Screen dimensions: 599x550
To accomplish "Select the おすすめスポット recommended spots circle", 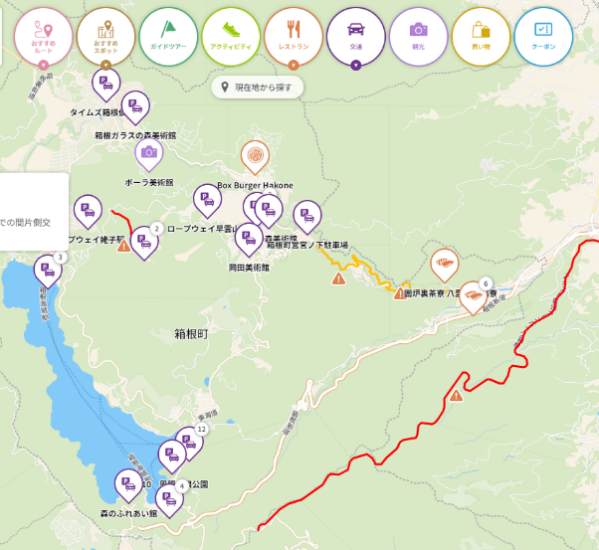I will (x=106, y=37).
